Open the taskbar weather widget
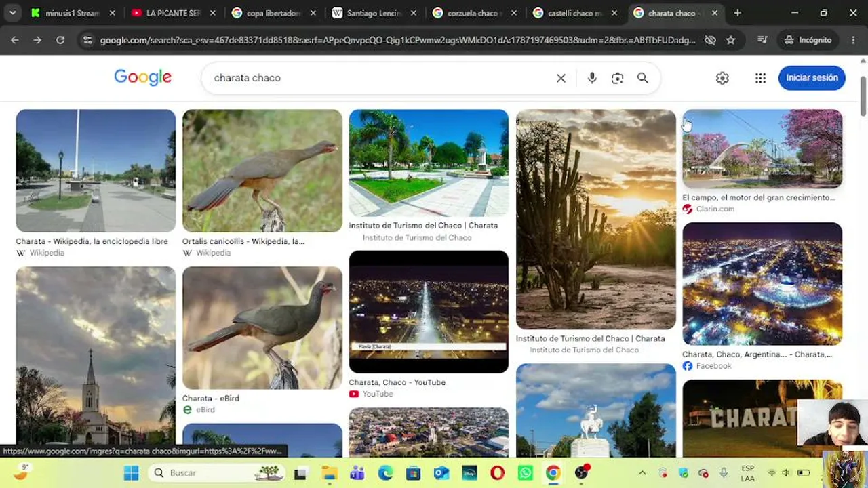Screen dimensions: 868x488 [22, 472]
